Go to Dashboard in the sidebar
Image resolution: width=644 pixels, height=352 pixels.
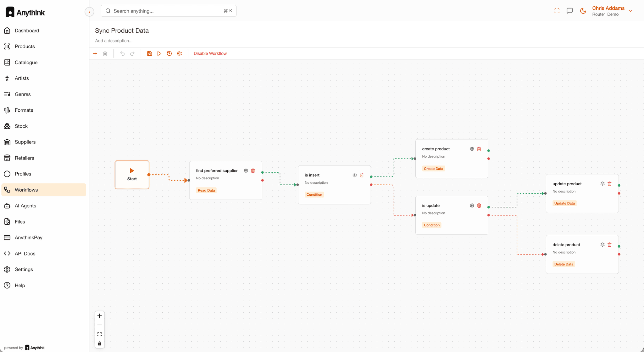[x=43, y=31]
